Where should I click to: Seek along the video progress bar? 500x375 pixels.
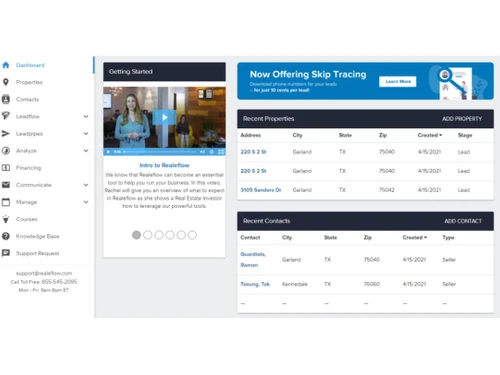160,152
